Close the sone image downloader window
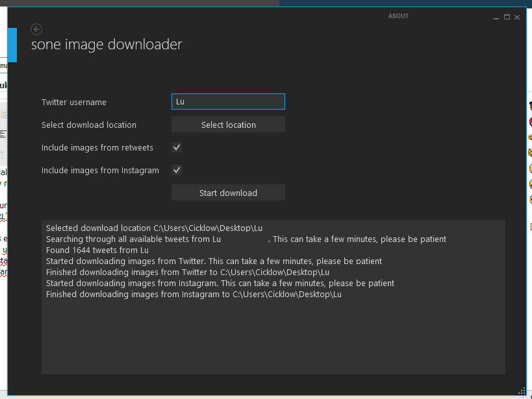 516,17
